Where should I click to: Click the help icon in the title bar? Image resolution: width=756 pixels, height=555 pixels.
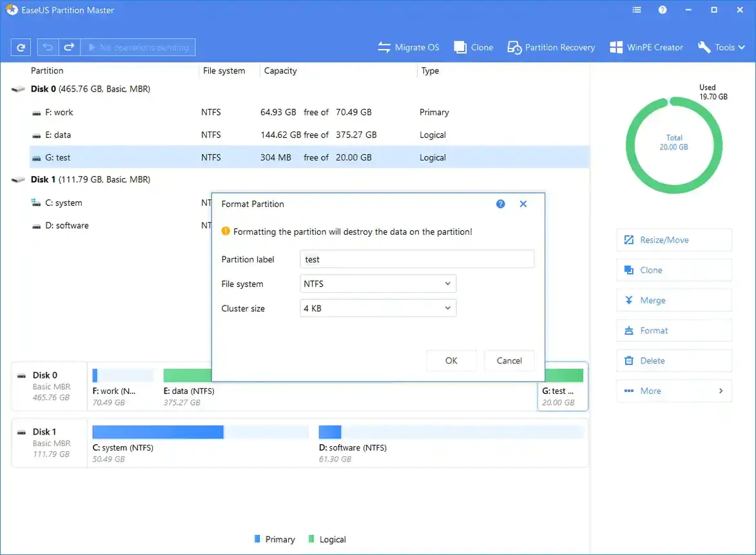coord(662,10)
